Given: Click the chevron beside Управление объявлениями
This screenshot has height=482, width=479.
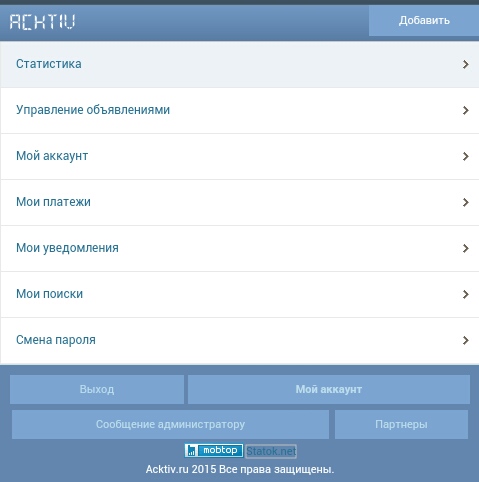Looking at the screenshot, I should tap(466, 110).
